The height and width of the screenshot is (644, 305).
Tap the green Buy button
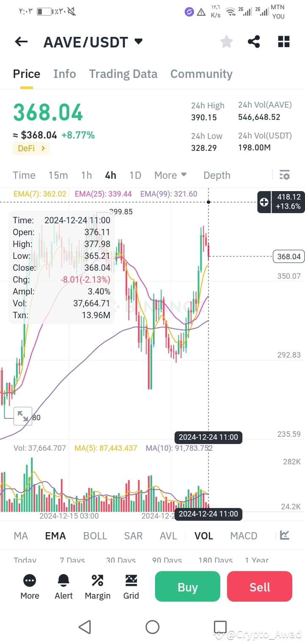click(x=187, y=586)
